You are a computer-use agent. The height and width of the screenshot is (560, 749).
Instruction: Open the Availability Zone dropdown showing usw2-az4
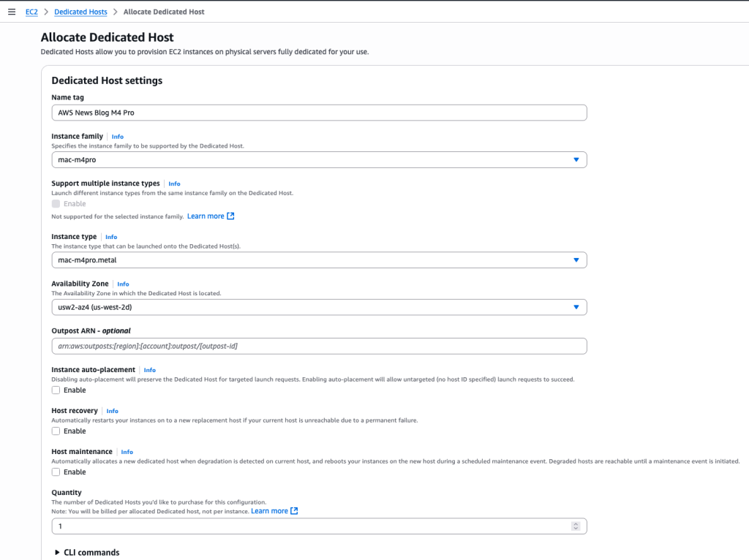577,307
